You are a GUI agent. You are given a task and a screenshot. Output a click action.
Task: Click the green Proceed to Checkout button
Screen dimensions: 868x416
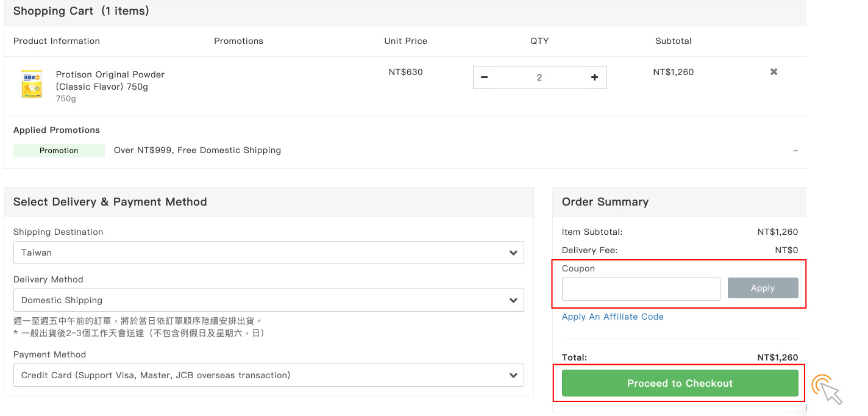click(680, 383)
